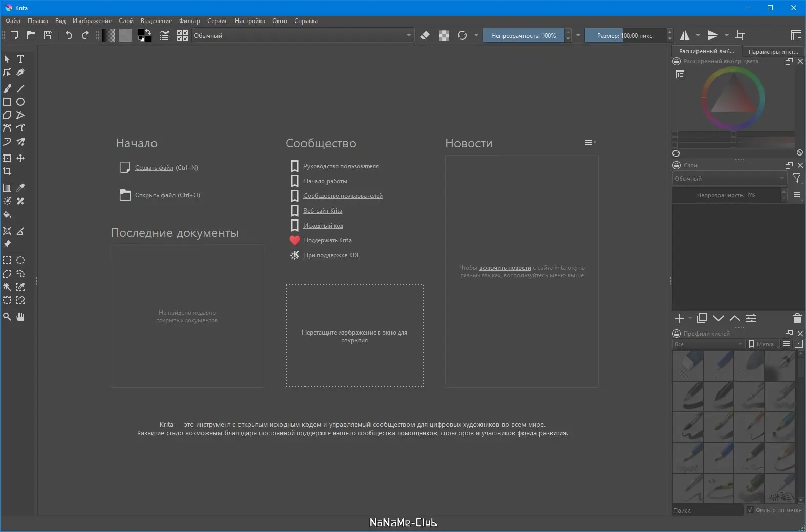Open the 'Файл' menu
The image size is (806, 532).
13,21
